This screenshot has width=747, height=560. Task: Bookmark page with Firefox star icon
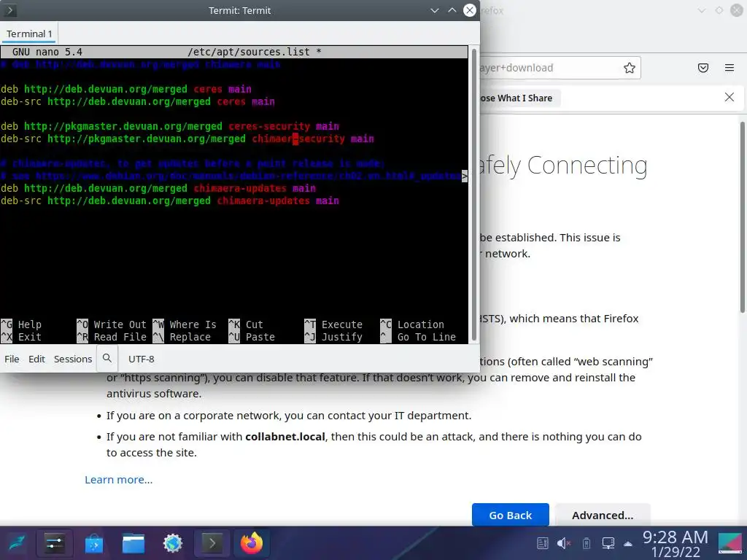(630, 68)
